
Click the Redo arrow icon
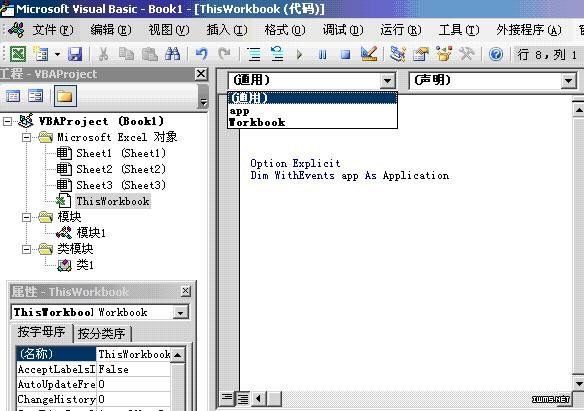click(x=224, y=54)
